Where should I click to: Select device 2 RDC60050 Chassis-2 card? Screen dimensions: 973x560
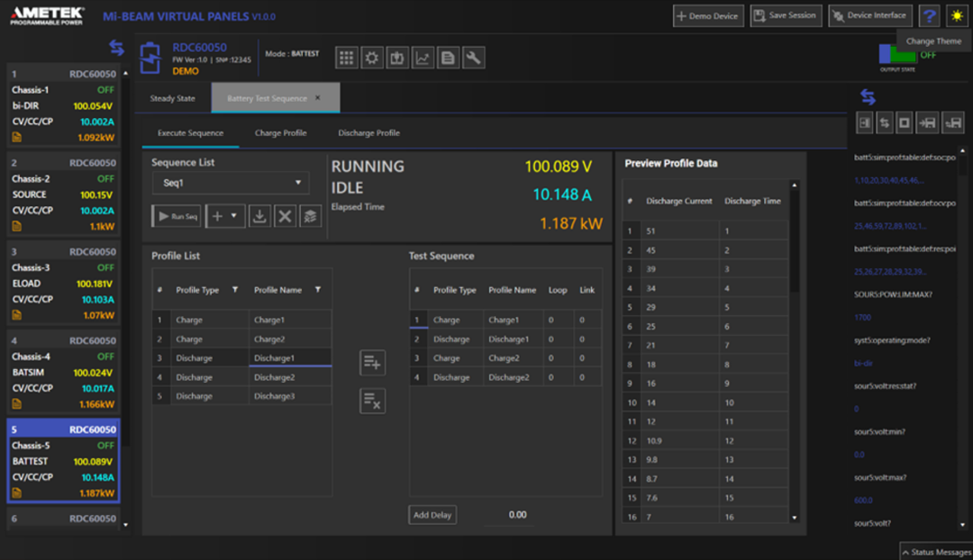click(x=63, y=194)
